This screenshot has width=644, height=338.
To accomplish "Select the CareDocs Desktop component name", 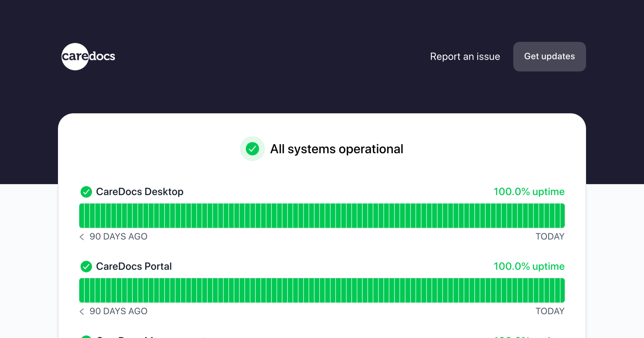I will 140,192.
